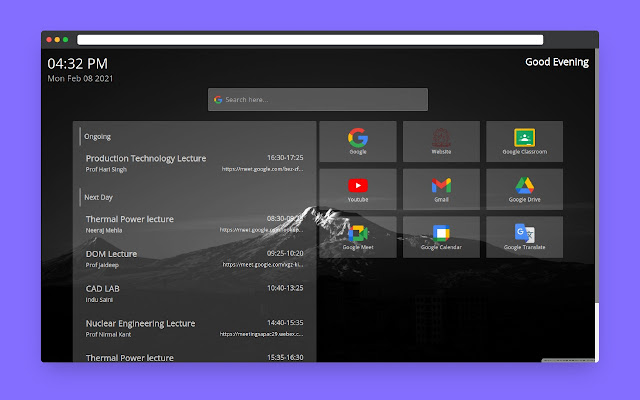Select Production Technology Lecture title
The width and height of the screenshot is (640, 400).
146,158
